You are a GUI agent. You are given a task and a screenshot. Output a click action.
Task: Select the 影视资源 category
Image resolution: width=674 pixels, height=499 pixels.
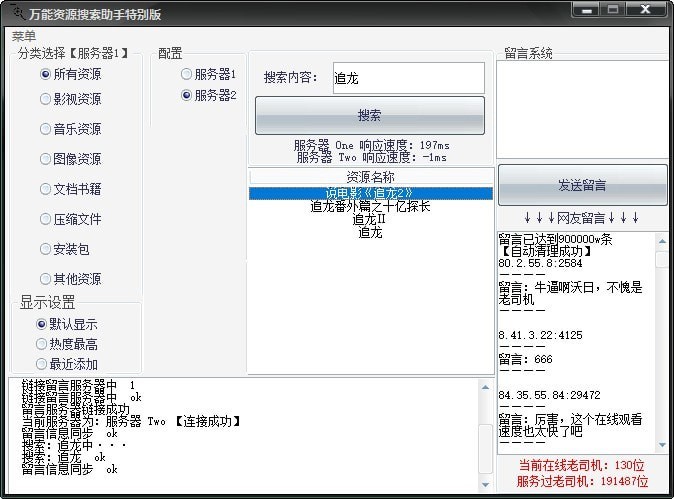coord(71,99)
